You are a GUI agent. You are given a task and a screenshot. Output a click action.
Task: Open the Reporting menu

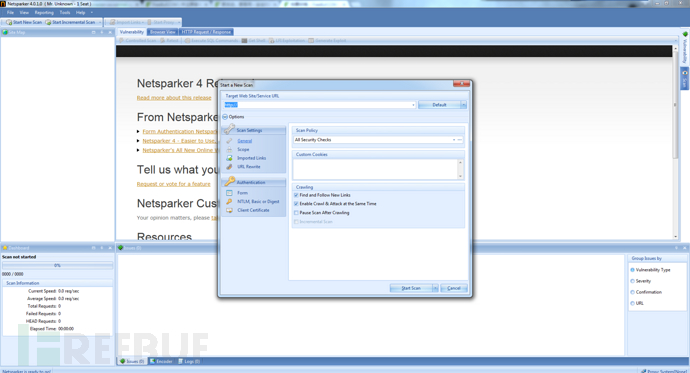click(x=44, y=12)
